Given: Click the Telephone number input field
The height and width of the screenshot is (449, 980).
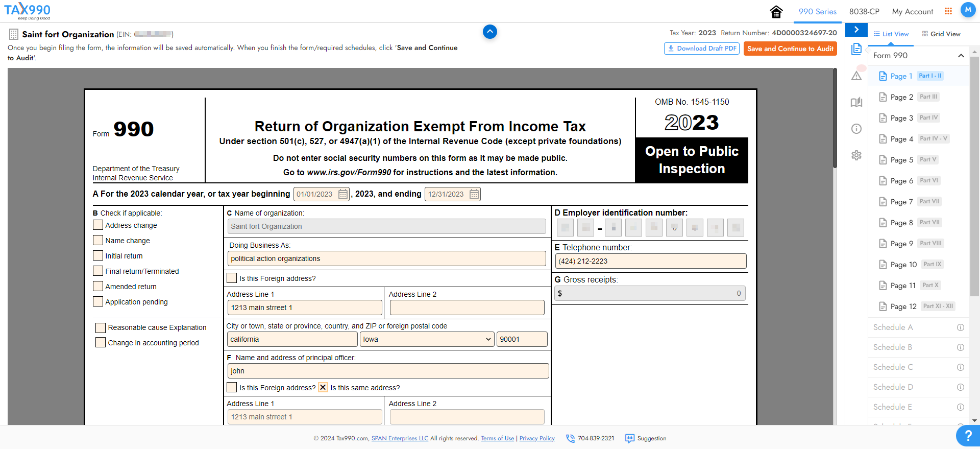Looking at the screenshot, I should tap(650, 261).
